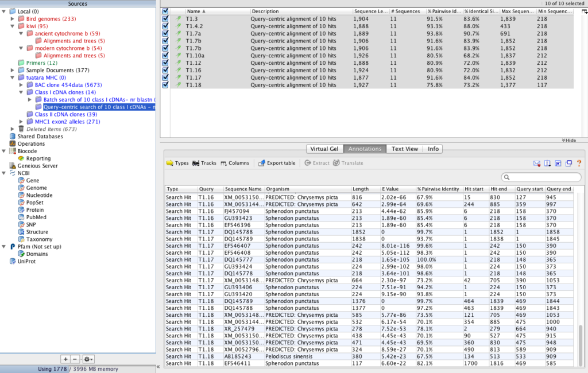Toggle the select-all checkbox in the table header
Screen dimensions: 588x373
(x=165, y=11)
